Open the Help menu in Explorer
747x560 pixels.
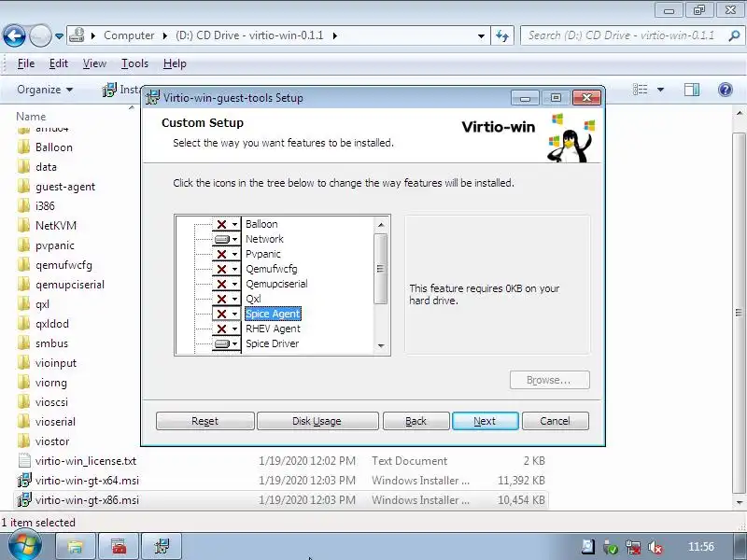click(175, 63)
